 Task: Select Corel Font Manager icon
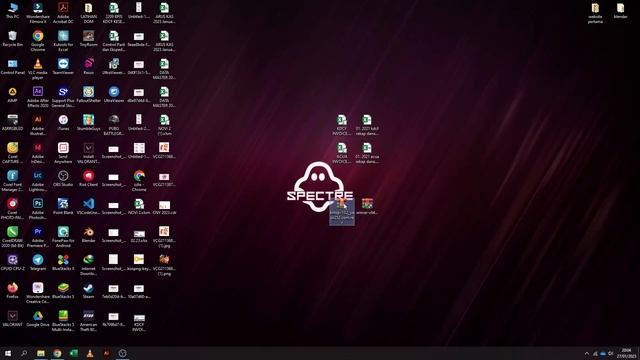pos(13,180)
